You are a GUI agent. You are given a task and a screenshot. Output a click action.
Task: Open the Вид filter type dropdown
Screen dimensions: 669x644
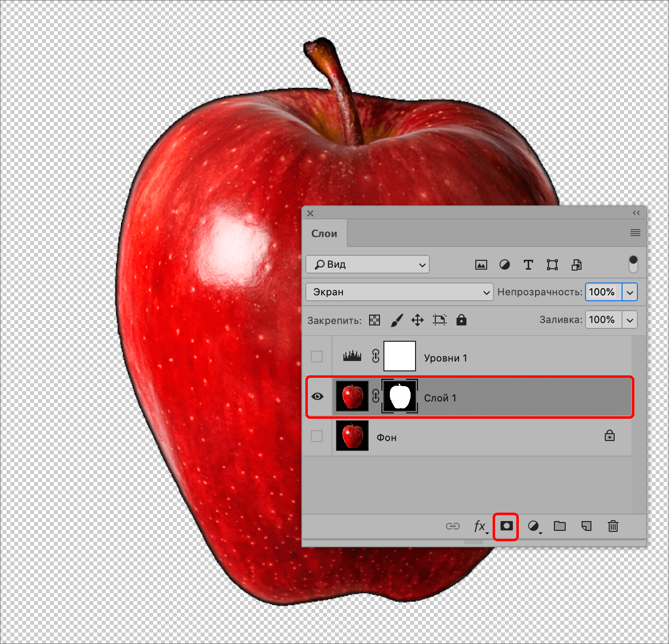click(x=368, y=264)
